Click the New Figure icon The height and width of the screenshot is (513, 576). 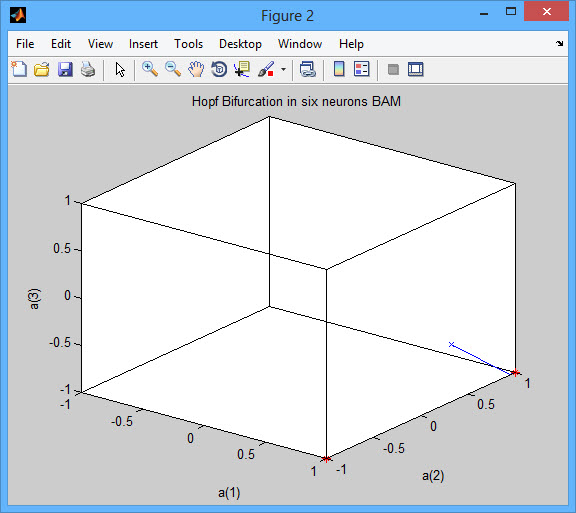click(x=19, y=69)
